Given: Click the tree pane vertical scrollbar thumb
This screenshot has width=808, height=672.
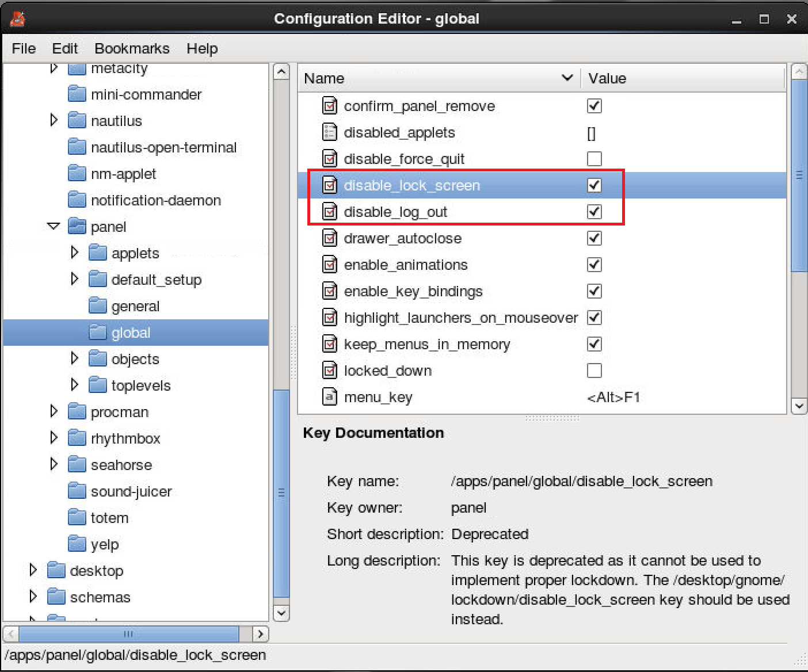Looking at the screenshot, I should click(281, 494).
